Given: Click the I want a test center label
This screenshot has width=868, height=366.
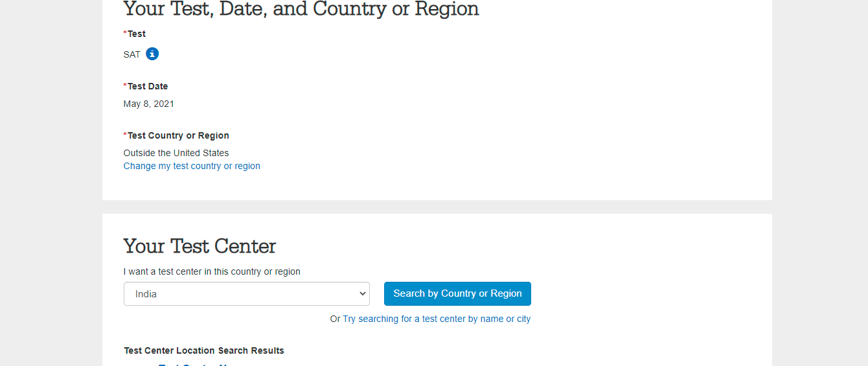Looking at the screenshot, I should pos(212,271).
